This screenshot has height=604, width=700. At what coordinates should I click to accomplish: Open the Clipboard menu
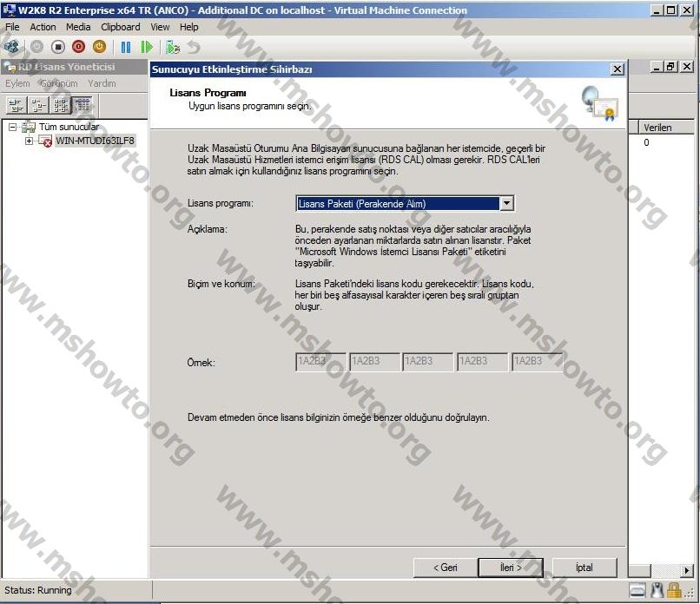point(121,27)
